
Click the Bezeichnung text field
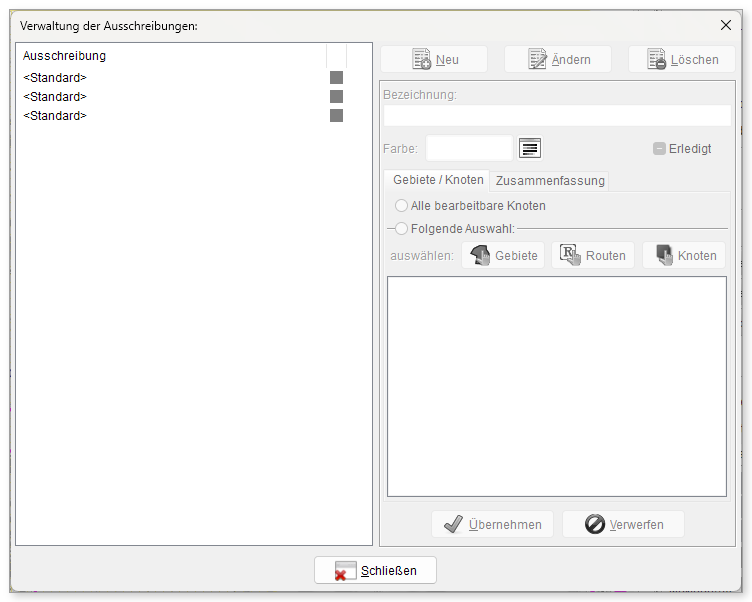tap(557, 116)
